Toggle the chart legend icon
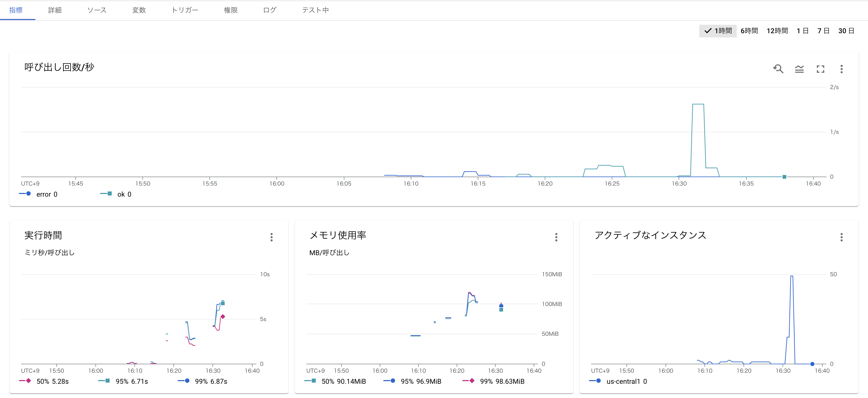868x398 pixels. [799, 69]
